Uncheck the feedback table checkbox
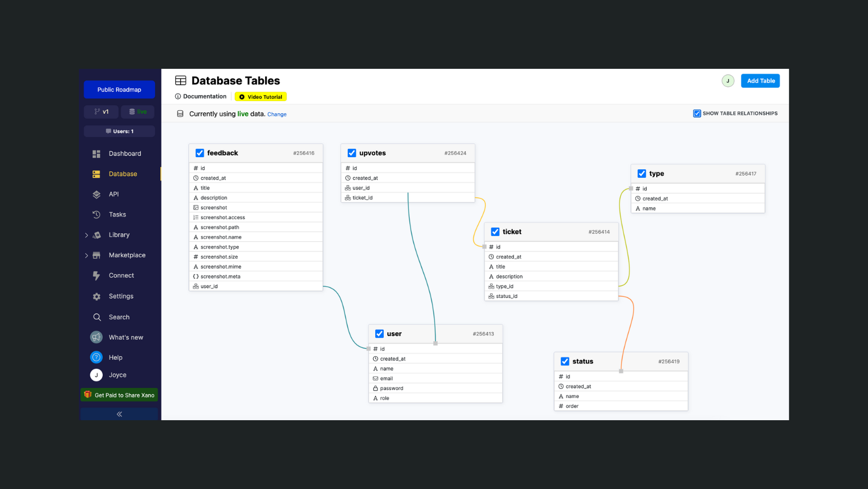This screenshot has height=489, width=868. pos(200,153)
